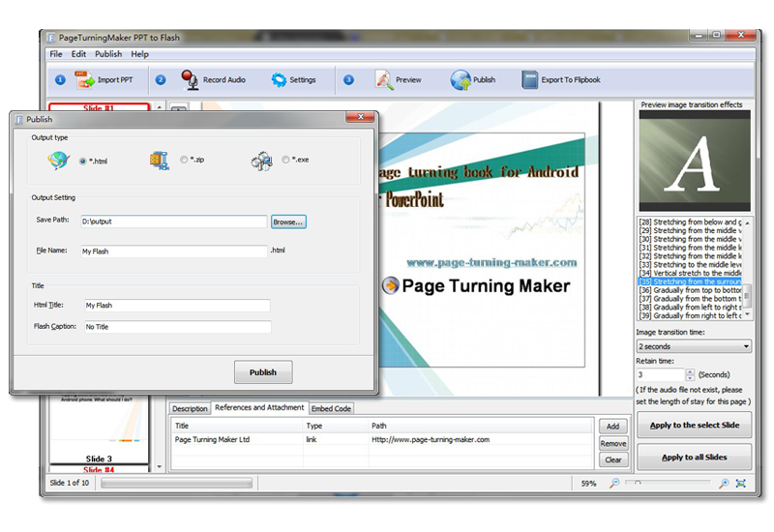This screenshot has height=532, width=774.
Task: Click the Retain time value field
Action: [661, 374]
